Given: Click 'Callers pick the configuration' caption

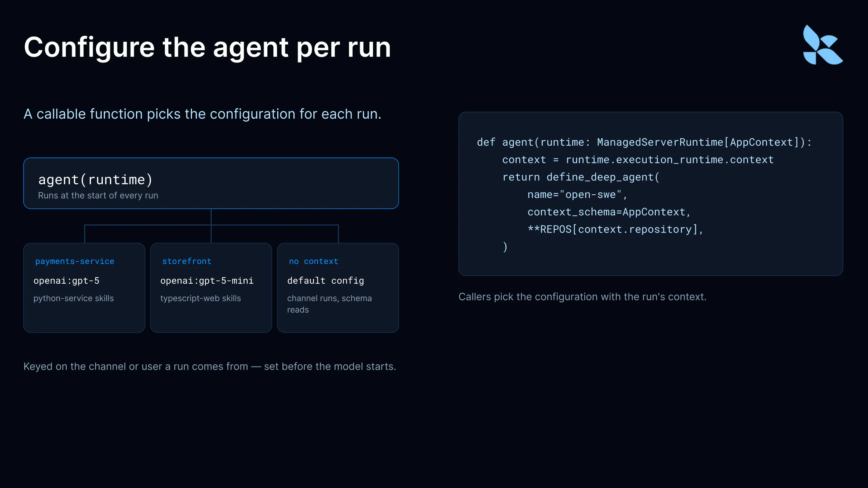Looking at the screenshot, I should click(x=582, y=297).
